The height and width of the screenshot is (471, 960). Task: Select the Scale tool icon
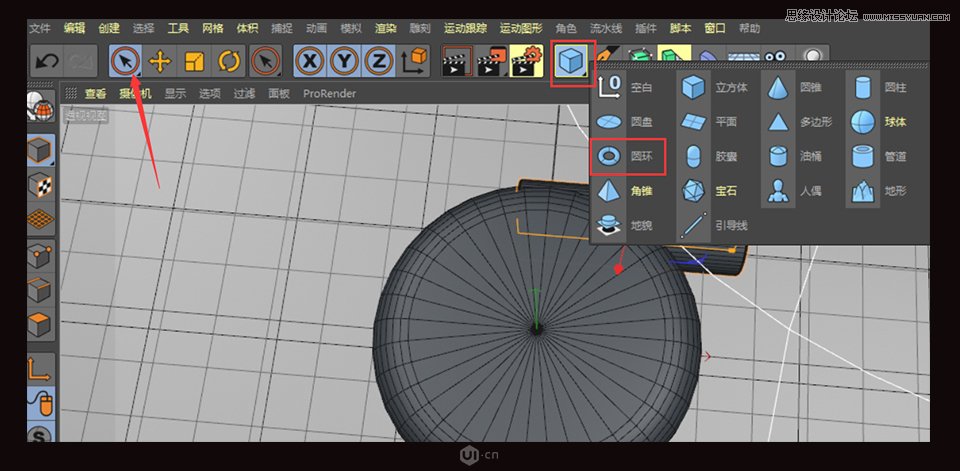(x=194, y=62)
